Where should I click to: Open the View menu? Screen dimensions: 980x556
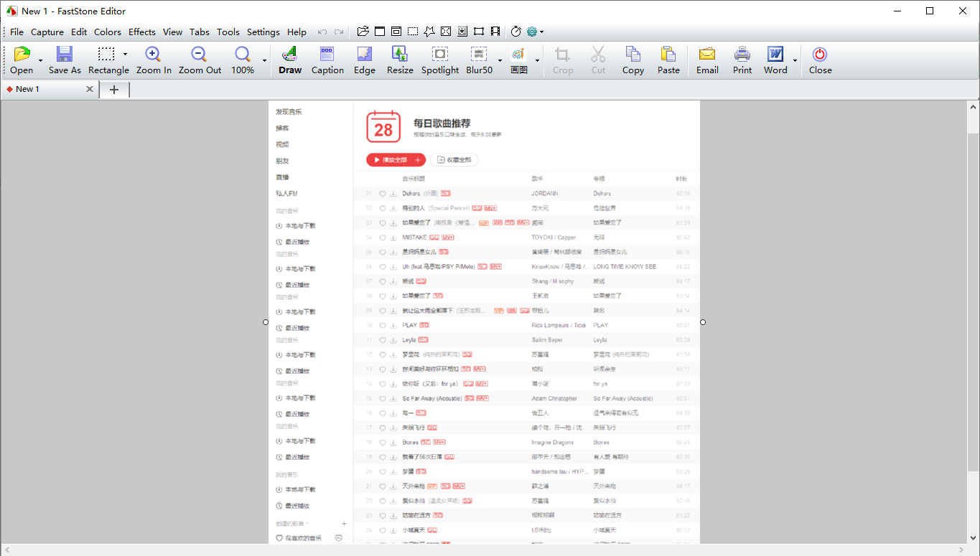[x=172, y=32]
